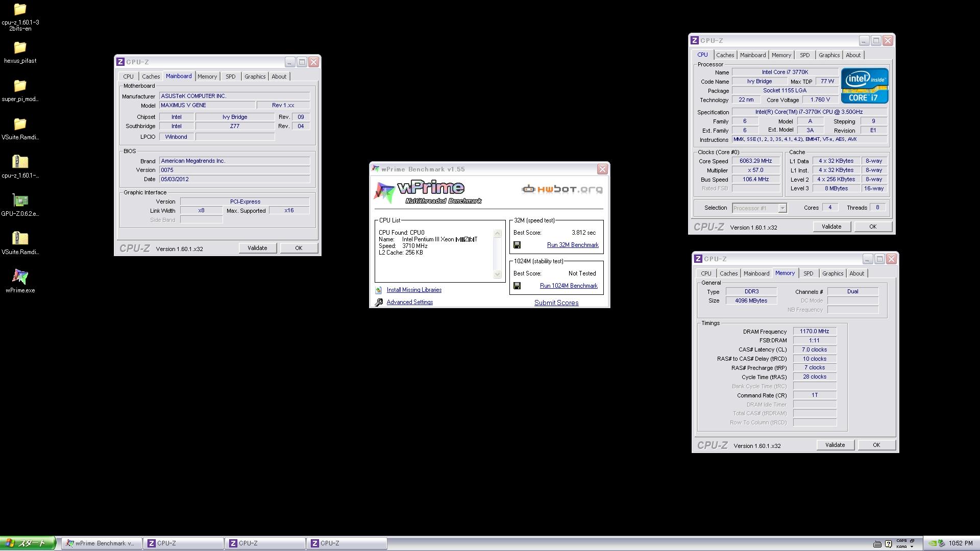The width and height of the screenshot is (980, 551).
Task: Launch the GPU-Z.0.6.2 desktop icon
Action: pyautogui.click(x=20, y=201)
